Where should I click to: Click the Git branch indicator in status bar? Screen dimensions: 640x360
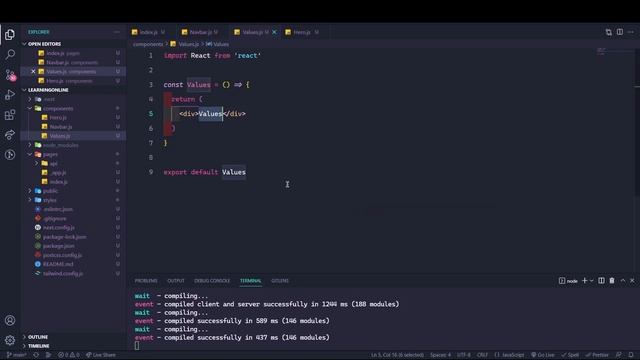[x=17, y=355]
